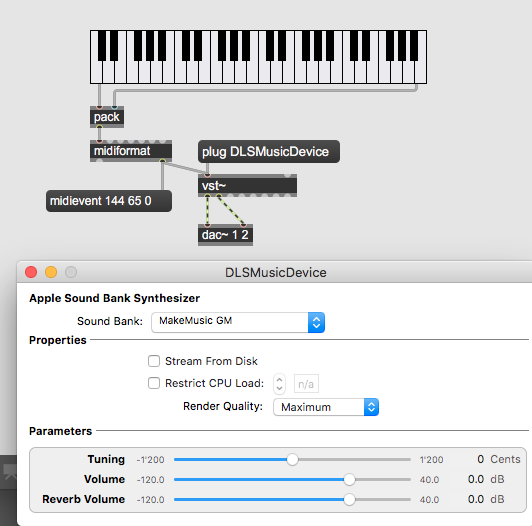Close the DLSMusicDevice window

pyautogui.click(x=31, y=272)
